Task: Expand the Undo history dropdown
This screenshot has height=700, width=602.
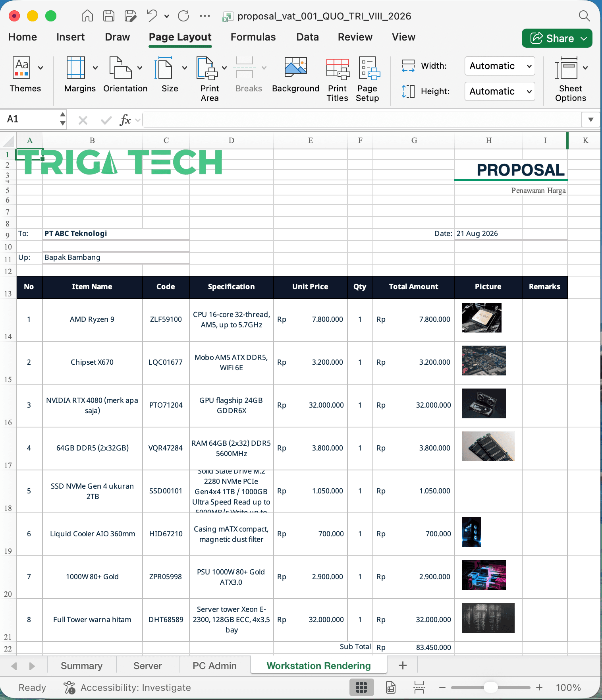Action: (167, 16)
